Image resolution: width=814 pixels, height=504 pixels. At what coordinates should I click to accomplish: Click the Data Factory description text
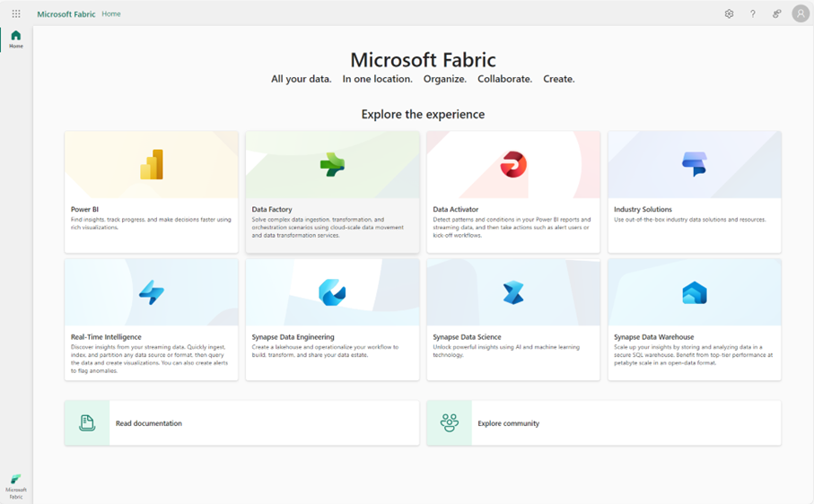[328, 227]
